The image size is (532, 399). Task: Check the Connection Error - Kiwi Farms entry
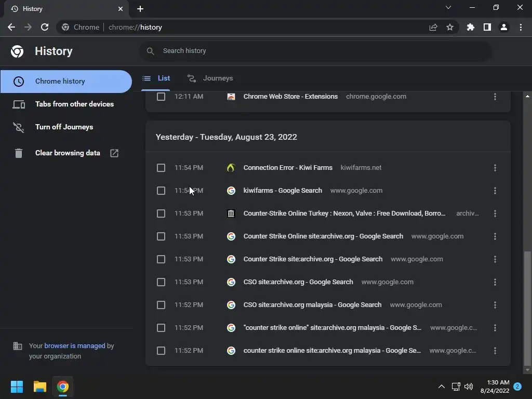tap(161, 168)
